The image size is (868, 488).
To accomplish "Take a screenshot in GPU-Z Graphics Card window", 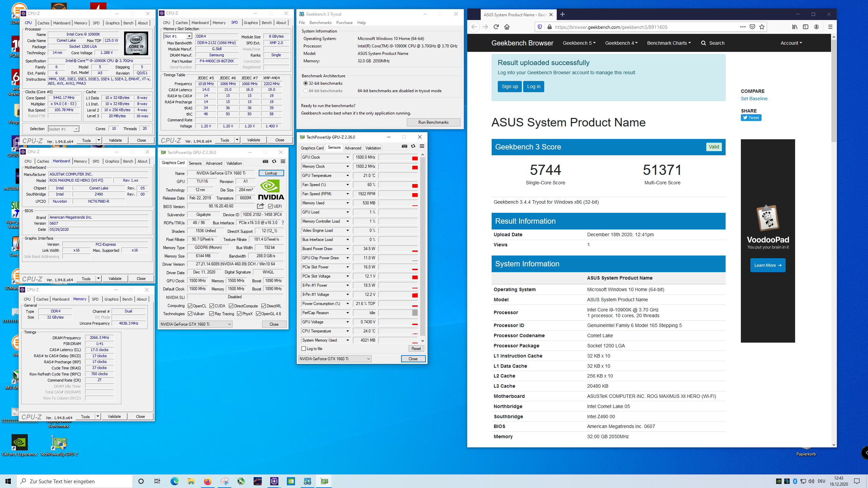I will pyautogui.click(x=265, y=161).
